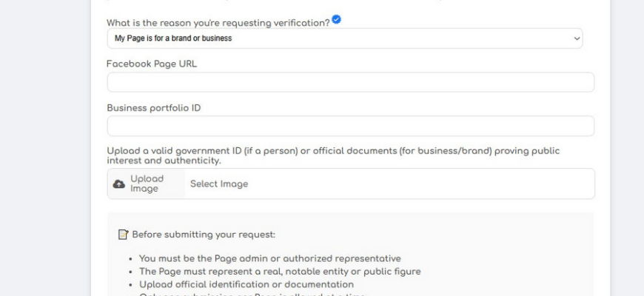Click the 'Business portfolio ID' label
The image size is (644, 296).
[154, 107]
